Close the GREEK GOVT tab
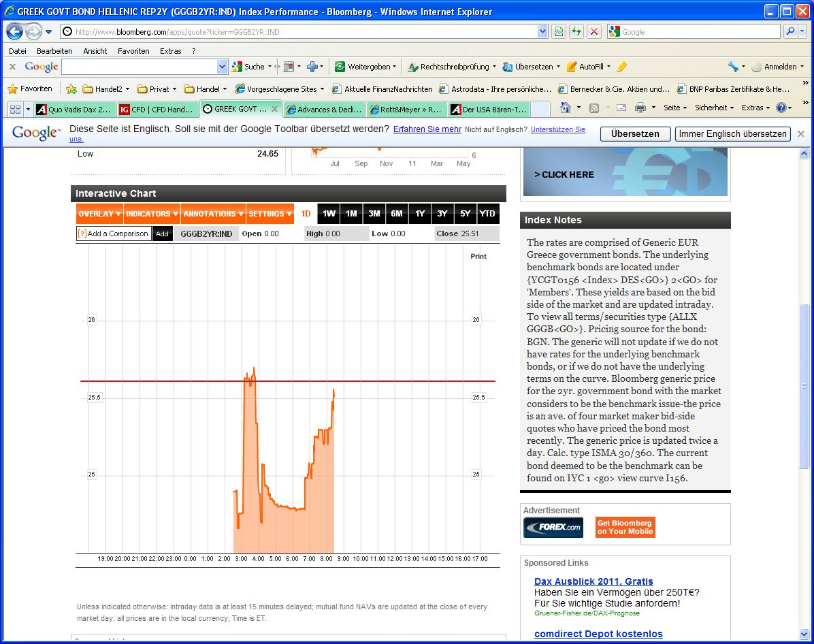Viewport: 814px width, 644px height. [274, 108]
